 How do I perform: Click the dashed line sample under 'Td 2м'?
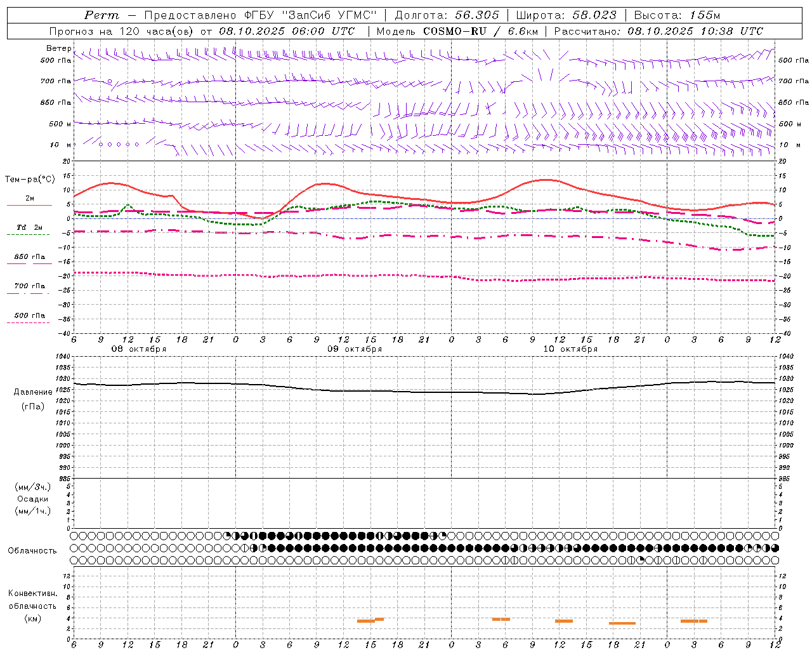coord(29,235)
